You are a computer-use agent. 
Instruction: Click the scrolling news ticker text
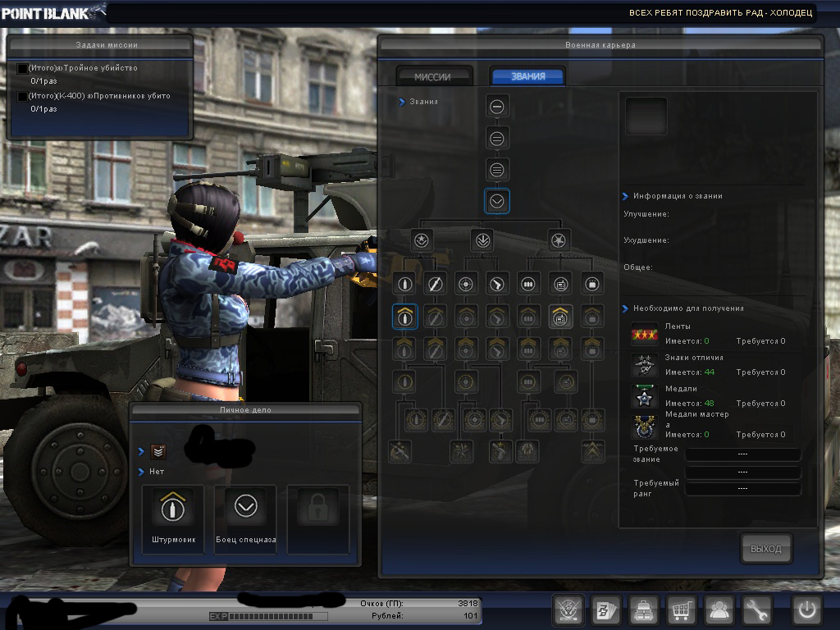tap(720, 12)
